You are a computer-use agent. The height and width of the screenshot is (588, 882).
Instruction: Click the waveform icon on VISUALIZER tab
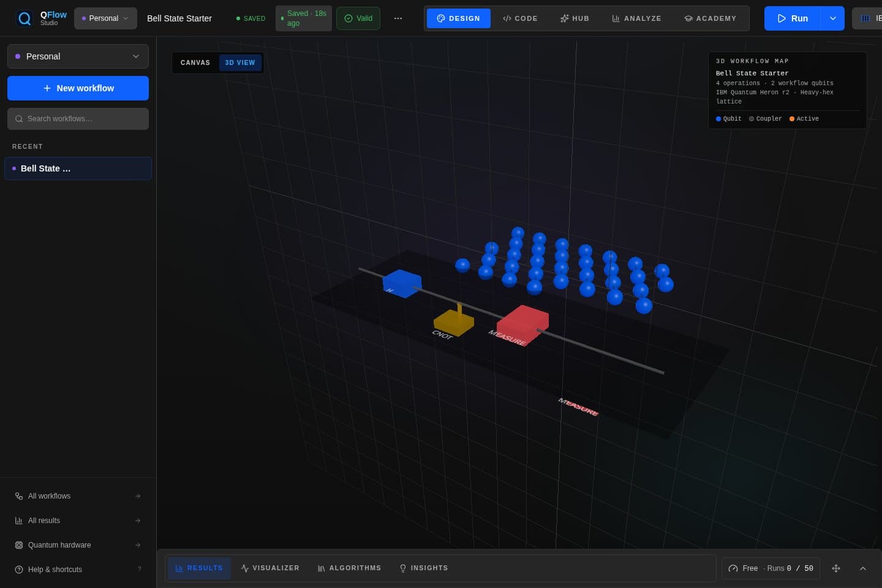click(x=245, y=568)
